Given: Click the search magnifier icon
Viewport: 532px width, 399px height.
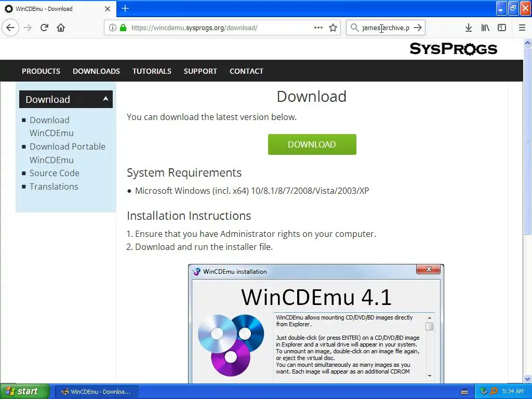Looking at the screenshot, I should [x=354, y=28].
